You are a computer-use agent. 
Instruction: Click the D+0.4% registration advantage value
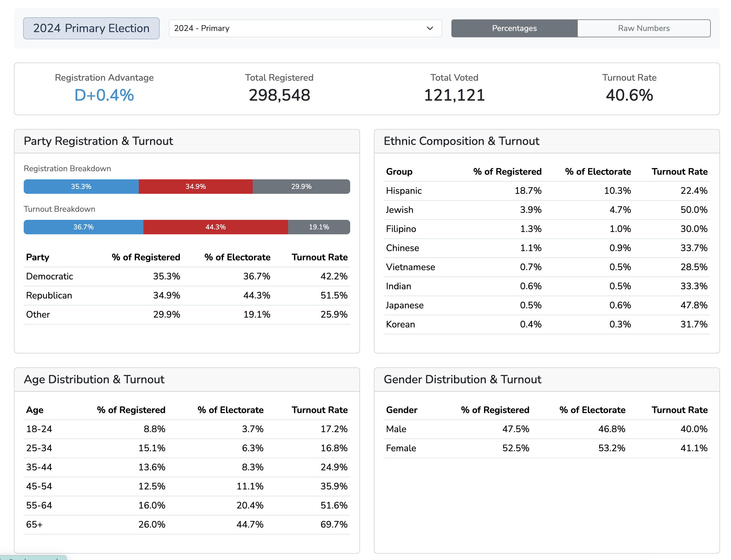pos(104,95)
